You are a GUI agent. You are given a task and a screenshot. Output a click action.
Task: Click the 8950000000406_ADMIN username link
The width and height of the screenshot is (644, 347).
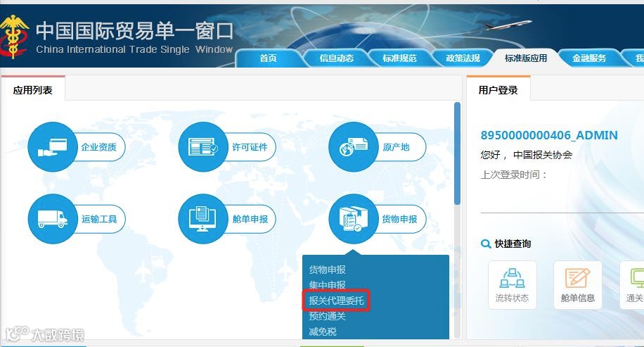(549, 135)
